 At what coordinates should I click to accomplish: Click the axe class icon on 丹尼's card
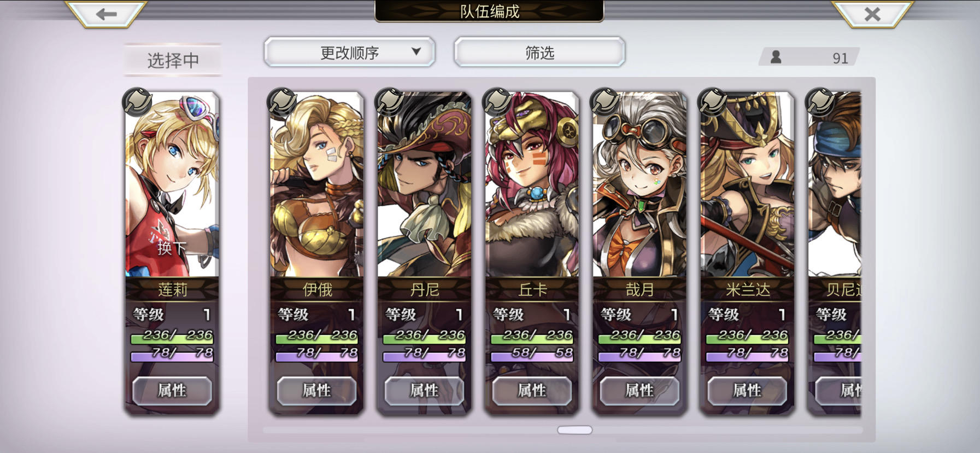(x=389, y=102)
